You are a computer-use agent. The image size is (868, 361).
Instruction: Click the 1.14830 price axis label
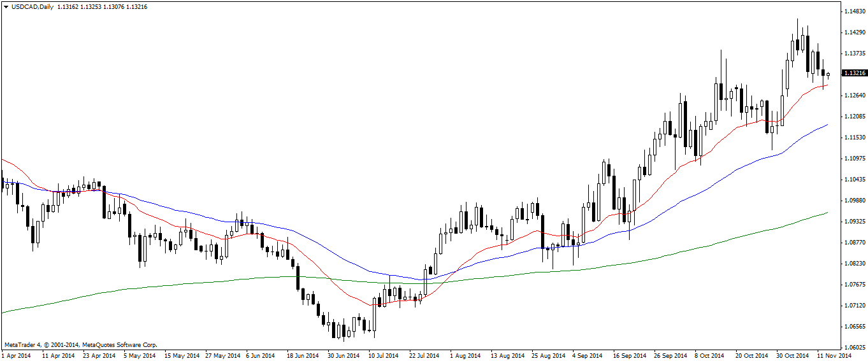click(x=854, y=11)
